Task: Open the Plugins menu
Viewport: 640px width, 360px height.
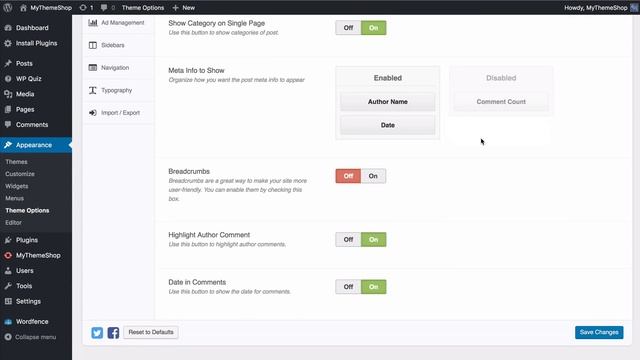Action: pos(27,240)
